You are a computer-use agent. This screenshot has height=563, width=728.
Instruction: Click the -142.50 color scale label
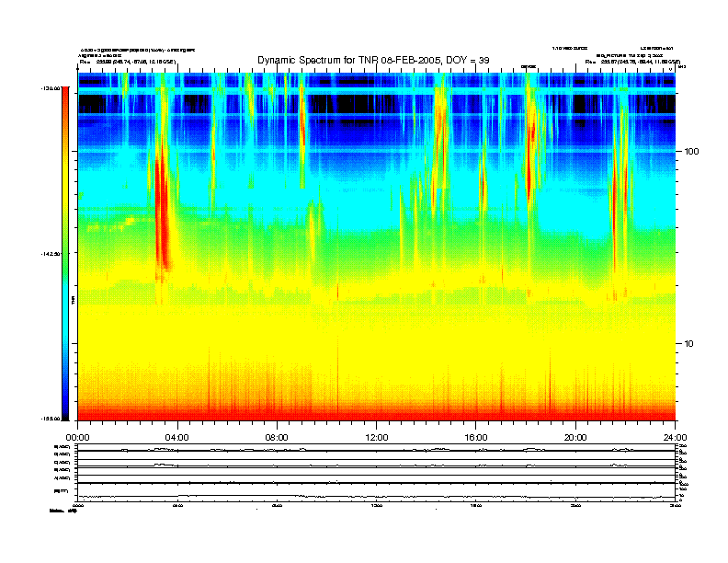point(51,254)
